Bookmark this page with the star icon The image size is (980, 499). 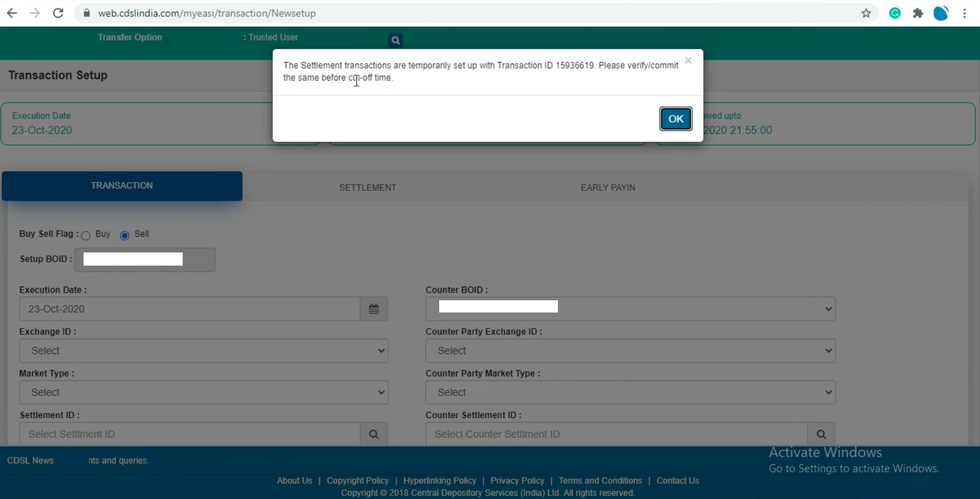pyautogui.click(x=866, y=13)
